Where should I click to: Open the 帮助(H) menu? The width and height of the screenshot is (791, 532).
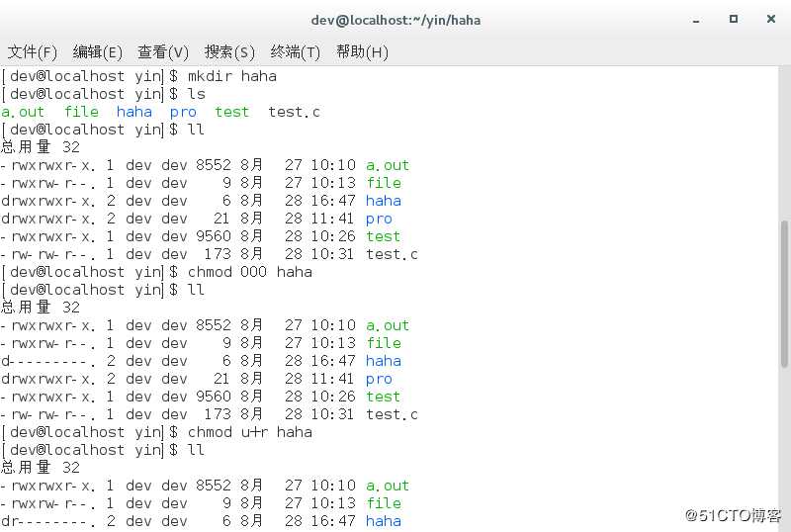tap(362, 52)
